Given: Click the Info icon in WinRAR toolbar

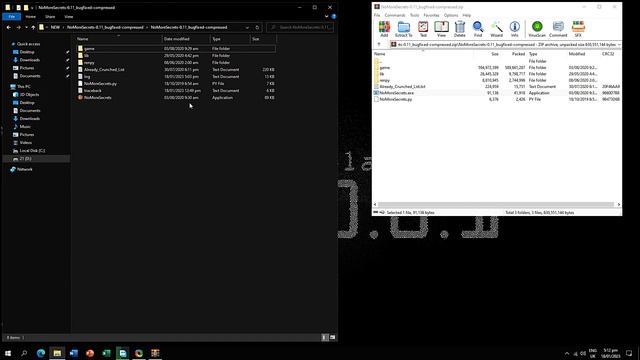Looking at the screenshot, I should point(515,29).
